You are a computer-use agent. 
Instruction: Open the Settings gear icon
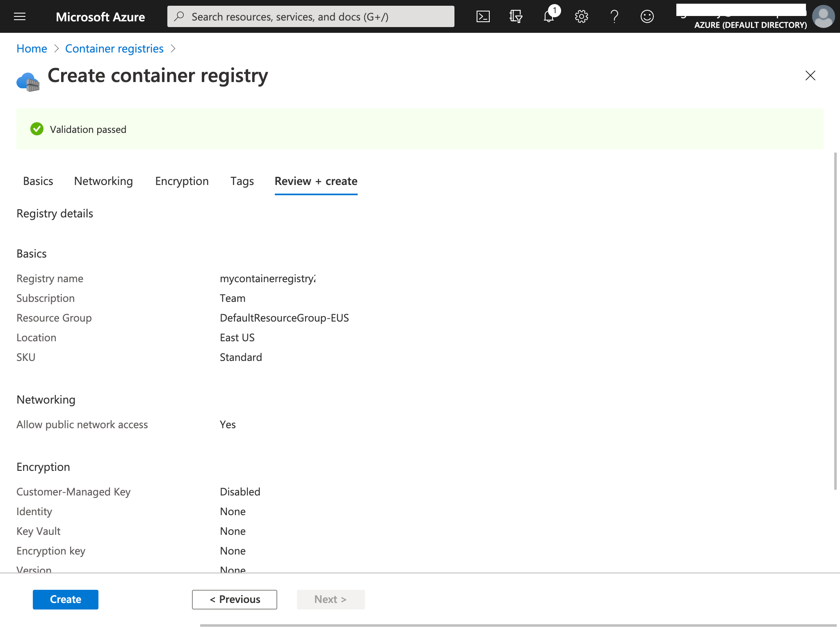[581, 16]
